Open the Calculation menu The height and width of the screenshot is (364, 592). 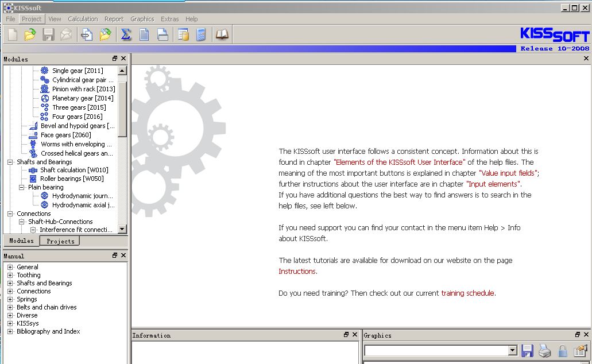coord(83,19)
